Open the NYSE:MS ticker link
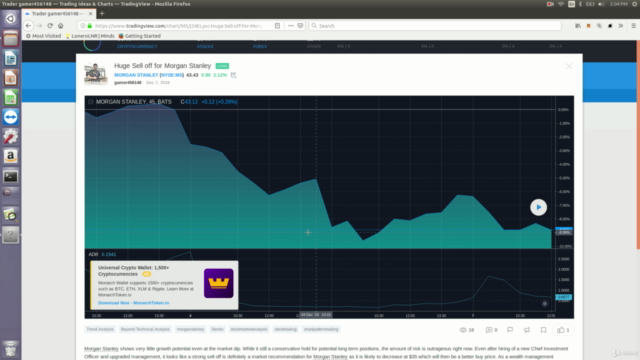 point(171,75)
